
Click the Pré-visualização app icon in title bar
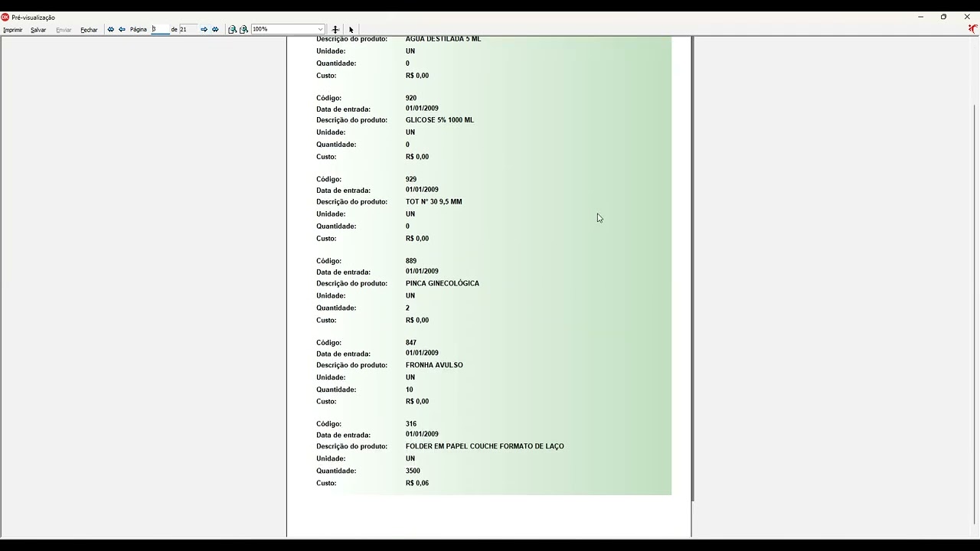pos(5,17)
